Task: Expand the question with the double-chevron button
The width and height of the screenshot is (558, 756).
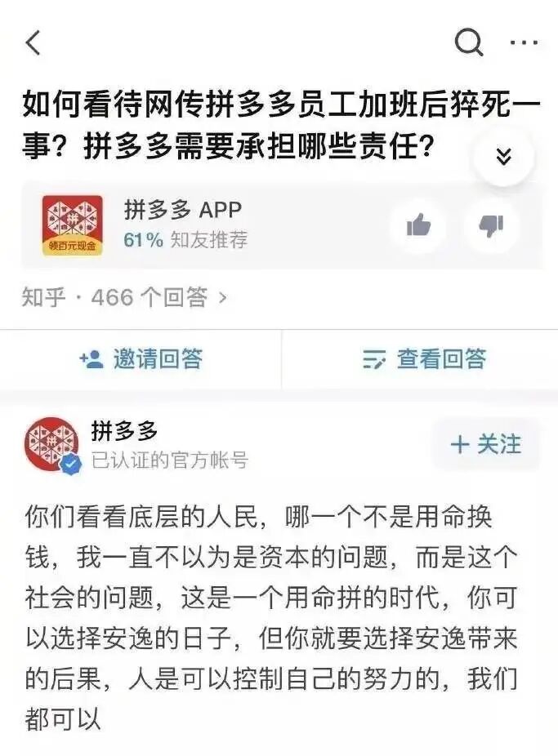Action: tap(503, 156)
